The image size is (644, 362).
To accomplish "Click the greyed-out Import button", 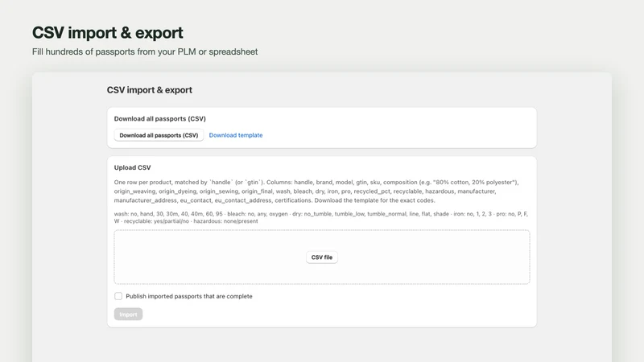I will click(x=128, y=315).
